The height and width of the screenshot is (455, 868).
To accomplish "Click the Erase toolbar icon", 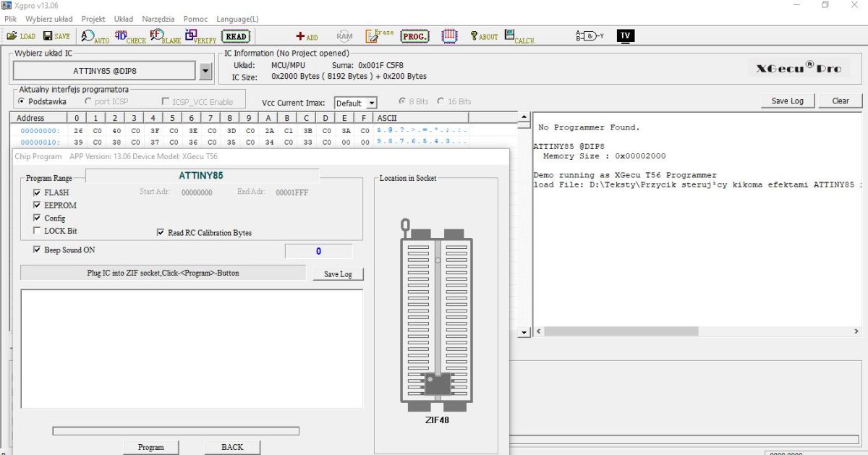I will coord(380,35).
